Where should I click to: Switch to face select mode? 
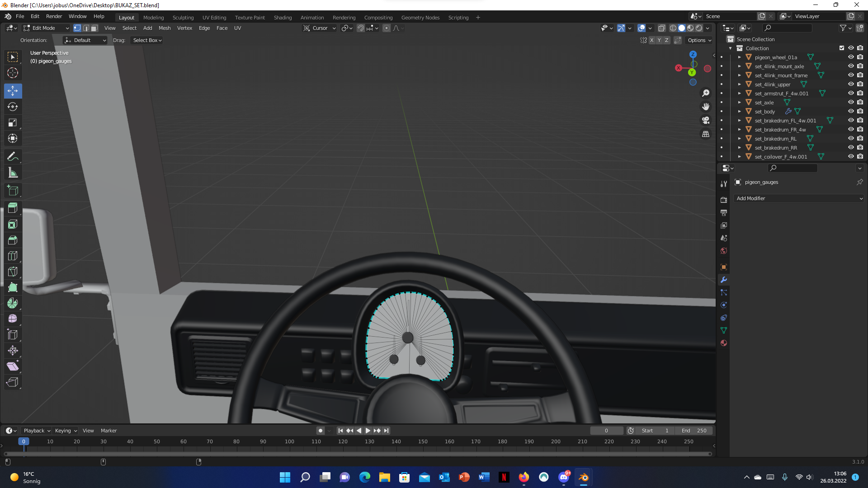coord(94,28)
